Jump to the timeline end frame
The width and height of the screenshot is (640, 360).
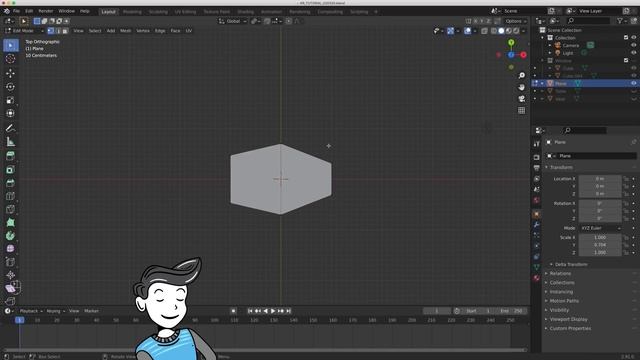(289, 311)
